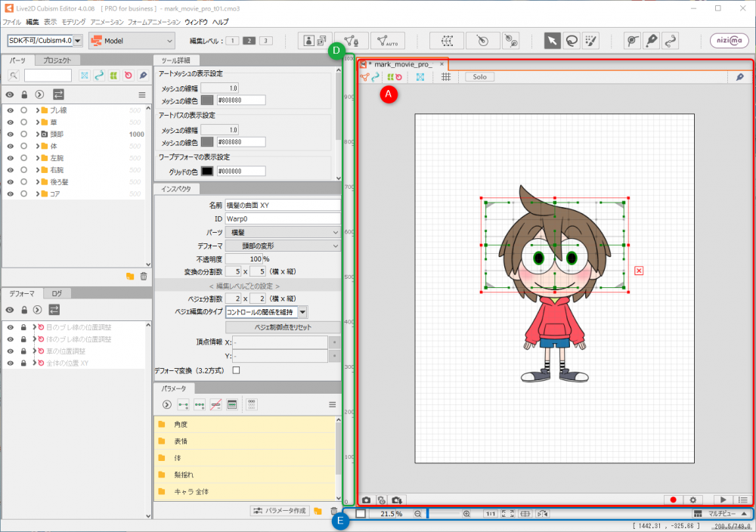
Task: Click the pin icon at canvas top right
Action: point(739,76)
